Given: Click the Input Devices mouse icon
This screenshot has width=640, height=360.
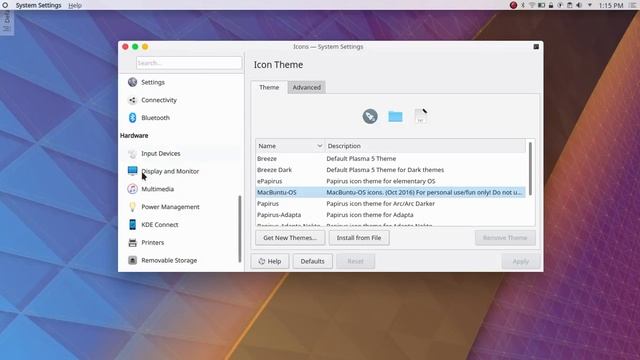Looking at the screenshot, I should point(132,153).
